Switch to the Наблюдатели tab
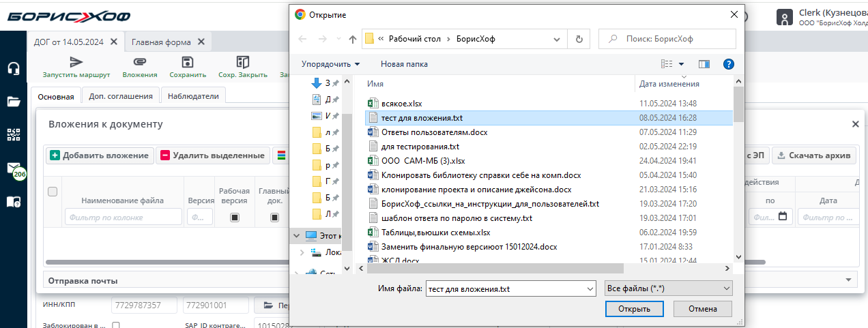868x328 pixels. tap(193, 96)
